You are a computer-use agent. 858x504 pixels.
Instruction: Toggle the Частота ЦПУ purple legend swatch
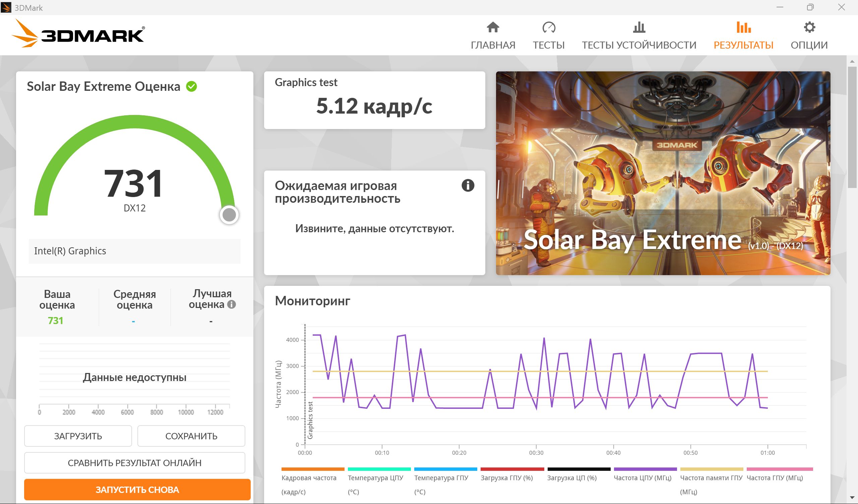(x=645, y=469)
